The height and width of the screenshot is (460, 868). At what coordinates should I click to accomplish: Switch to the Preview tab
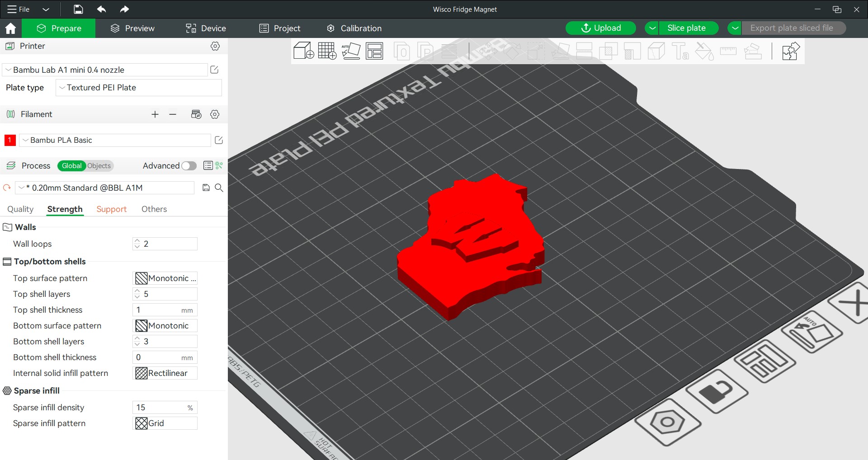tap(132, 28)
